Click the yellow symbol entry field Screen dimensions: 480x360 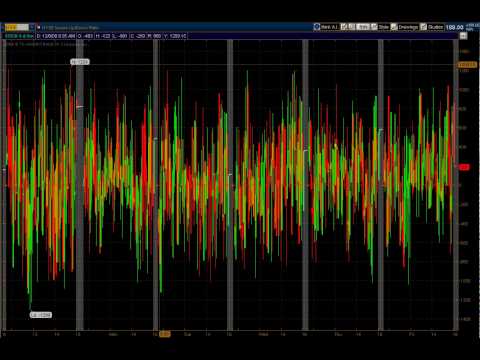tap(17, 27)
